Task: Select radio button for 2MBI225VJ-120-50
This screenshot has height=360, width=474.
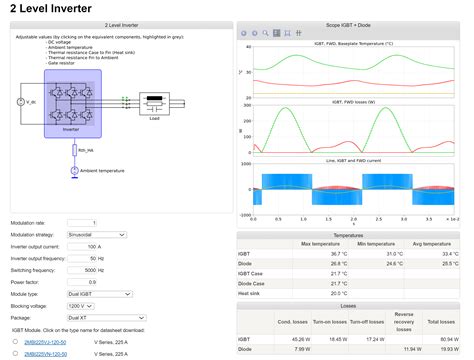Action: coord(15,342)
